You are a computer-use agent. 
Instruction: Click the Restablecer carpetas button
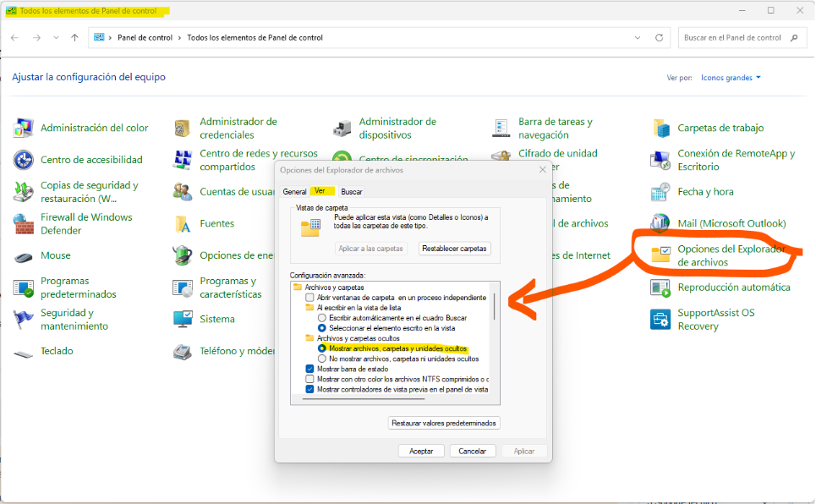pos(454,249)
